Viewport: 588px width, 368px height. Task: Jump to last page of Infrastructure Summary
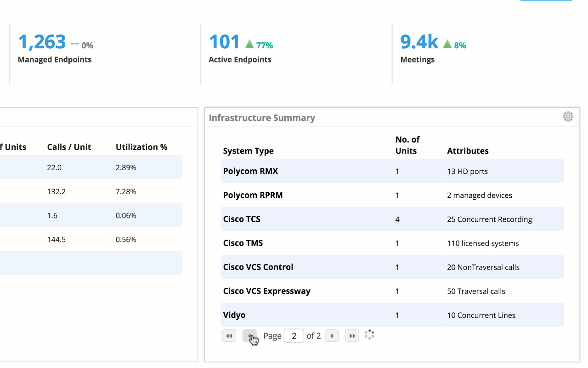[352, 336]
